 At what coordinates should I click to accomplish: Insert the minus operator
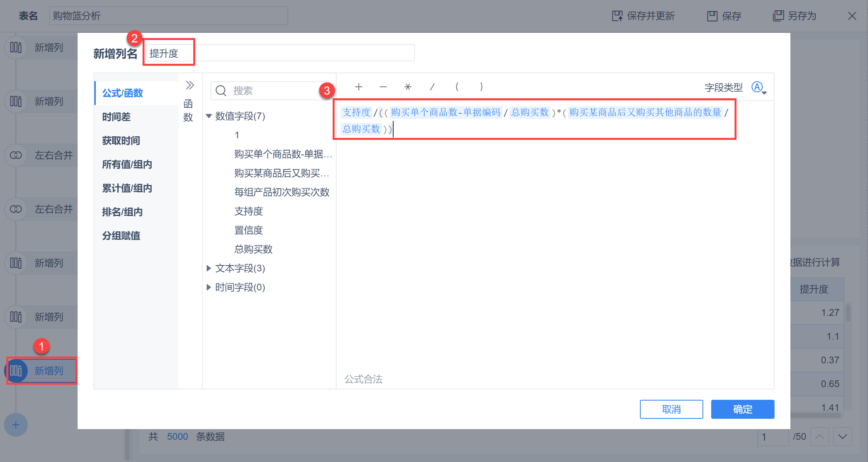[383, 87]
